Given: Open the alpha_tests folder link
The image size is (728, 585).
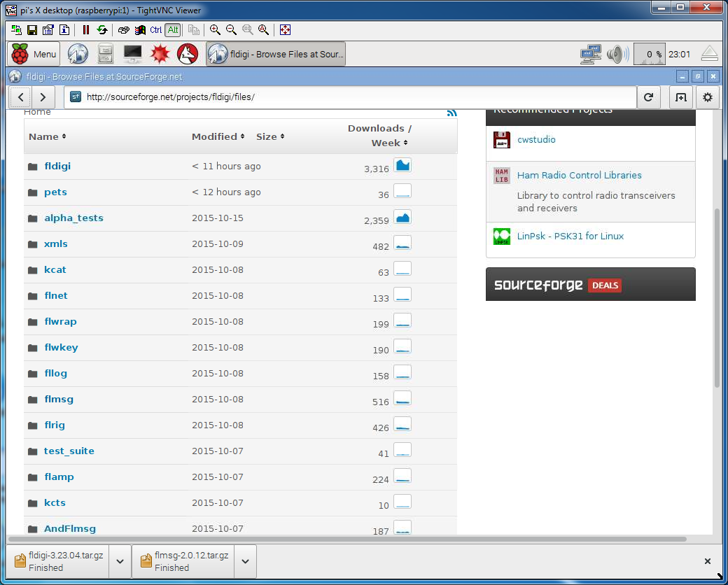Looking at the screenshot, I should [x=73, y=218].
